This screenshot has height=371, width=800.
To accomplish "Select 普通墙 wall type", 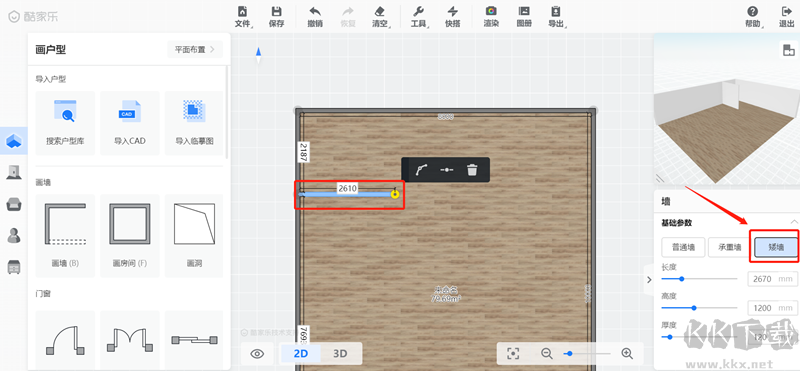I will click(683, 248).
